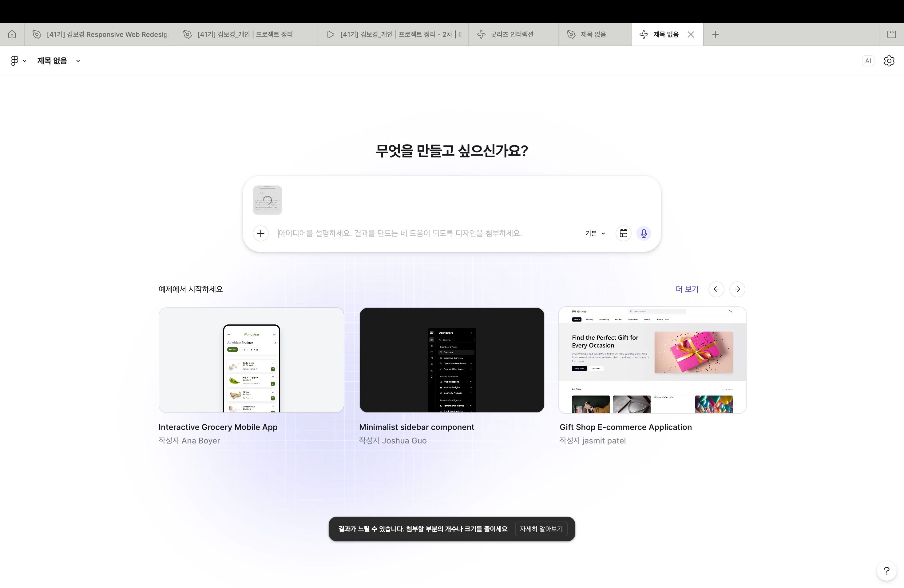Toggle the AI badge in header
Screen dimensions: 904x588
tap(868, 61)
